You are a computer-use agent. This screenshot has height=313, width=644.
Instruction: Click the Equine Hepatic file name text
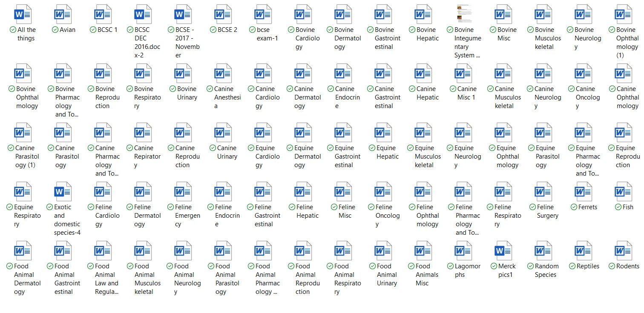pos(387,152)
